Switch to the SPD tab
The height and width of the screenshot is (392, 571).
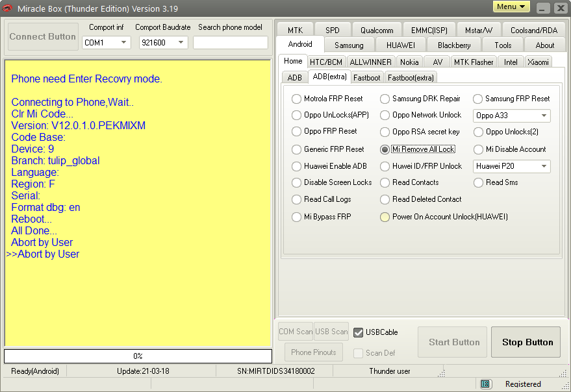click(333, 30)
